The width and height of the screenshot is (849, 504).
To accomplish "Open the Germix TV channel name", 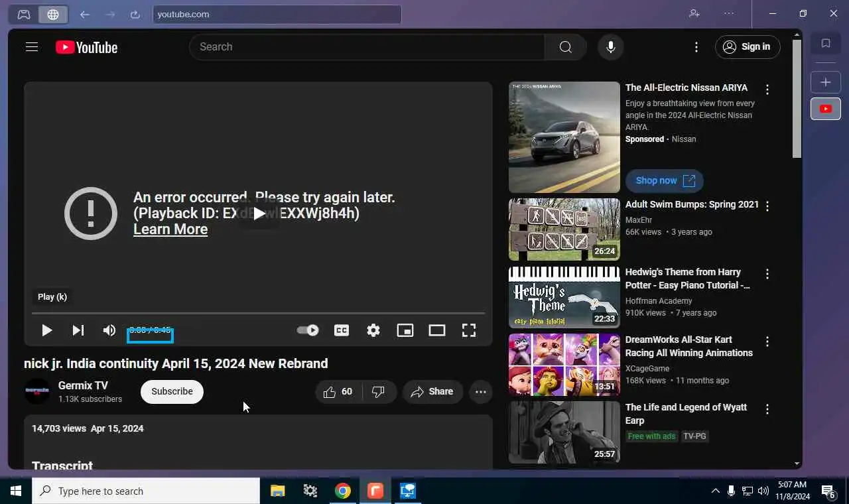I will pos(83,385).
